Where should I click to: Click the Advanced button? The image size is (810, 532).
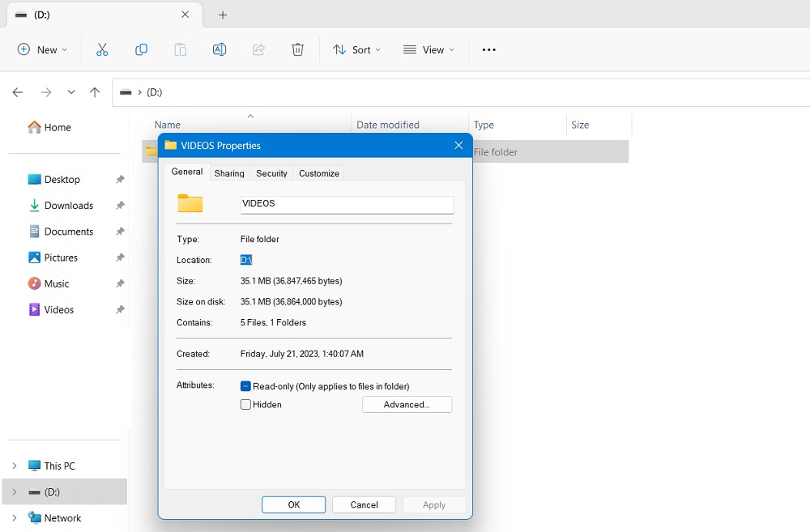coord(407,404)
